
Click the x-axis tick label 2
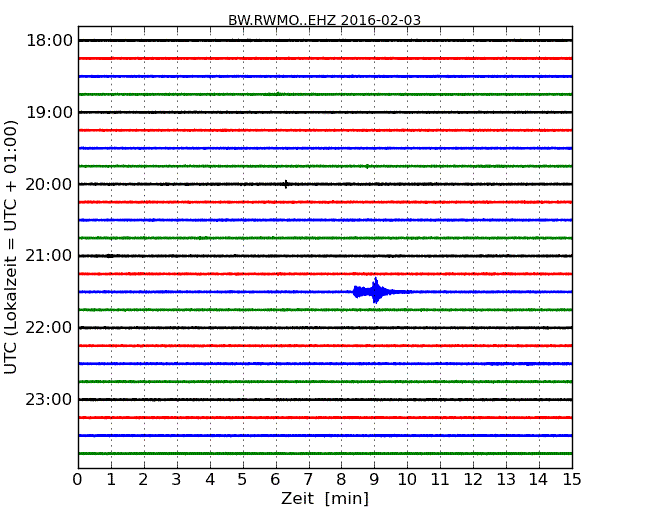tap(143, 480)
